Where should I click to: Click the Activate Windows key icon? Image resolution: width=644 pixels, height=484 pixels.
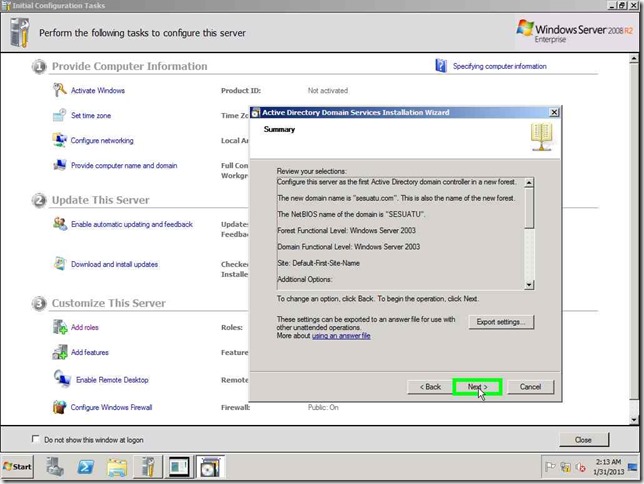tap(60, 90)
